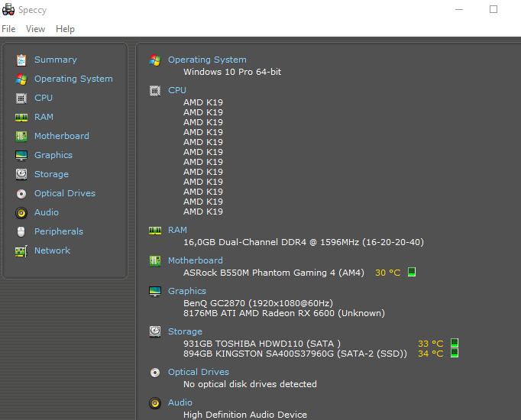Click Storage heading link in summary pane
Image resolution: width=521 pixels, height=420 pixels.
pos(185,331)
